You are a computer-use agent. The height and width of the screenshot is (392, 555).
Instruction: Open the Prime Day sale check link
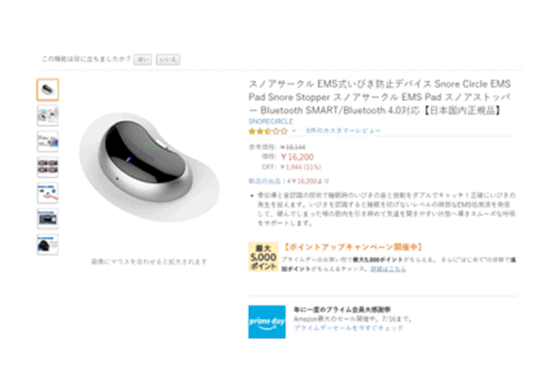[349, 329]
